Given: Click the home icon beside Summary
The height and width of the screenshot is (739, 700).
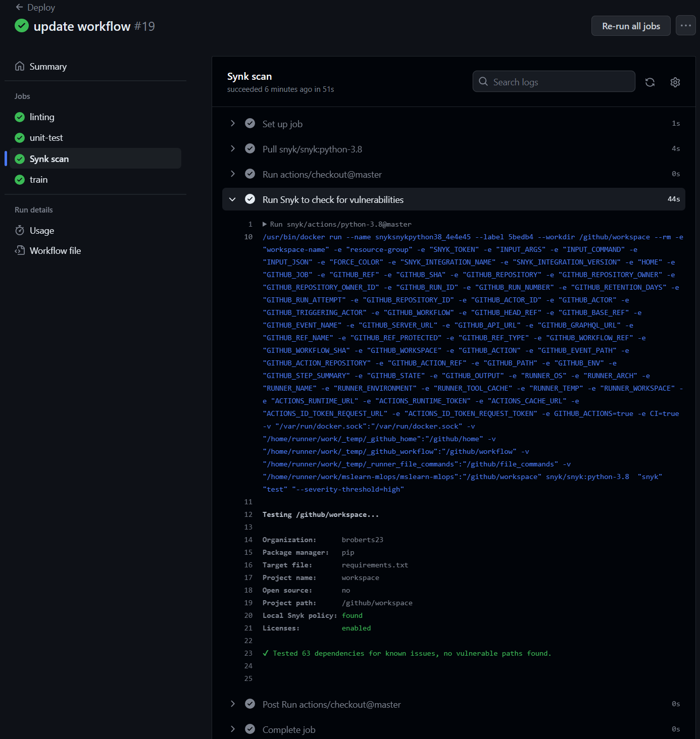Looking at the screenshot, I should tap(19, 66).
